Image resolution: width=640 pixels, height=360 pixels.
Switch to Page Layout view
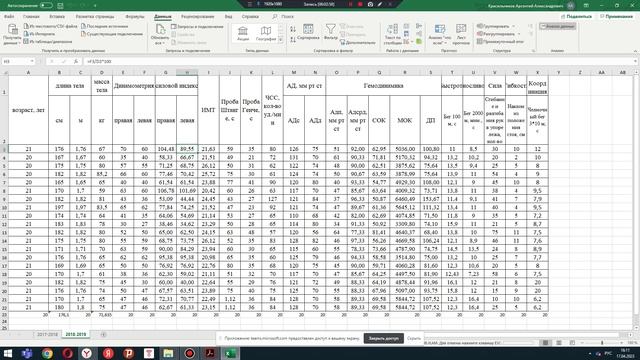tap(559, 343)
